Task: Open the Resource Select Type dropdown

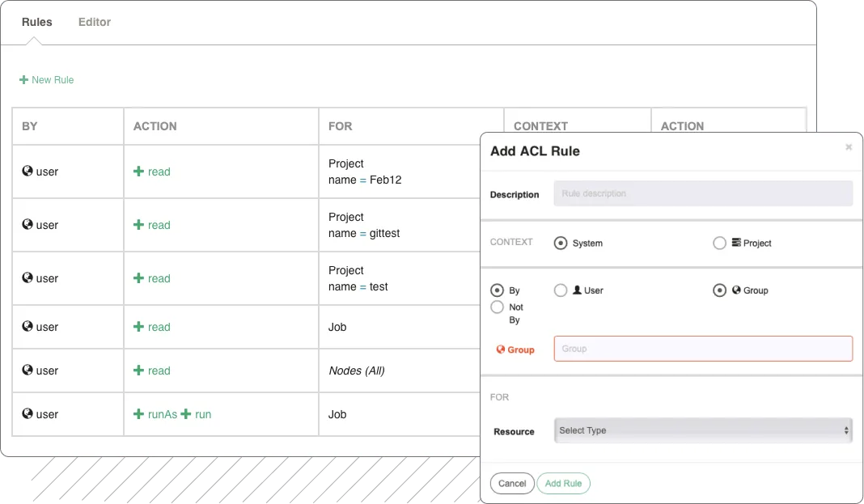Action: click(703, 430)
